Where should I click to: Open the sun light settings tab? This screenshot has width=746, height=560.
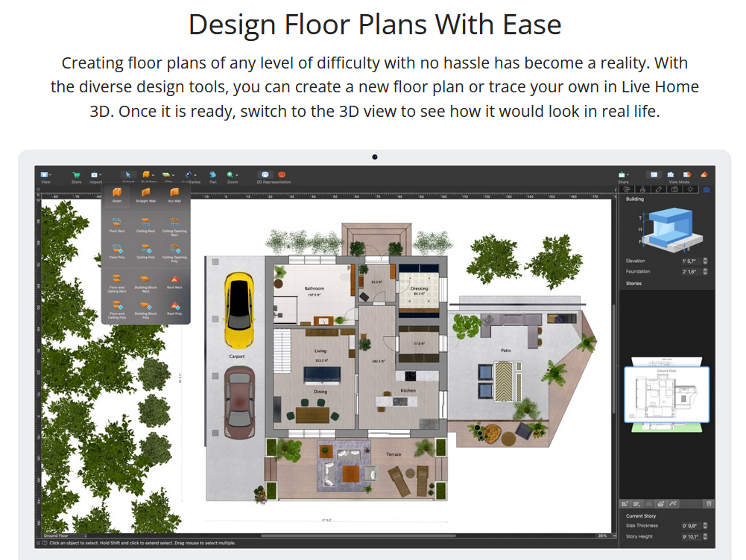tap(690, 189)
